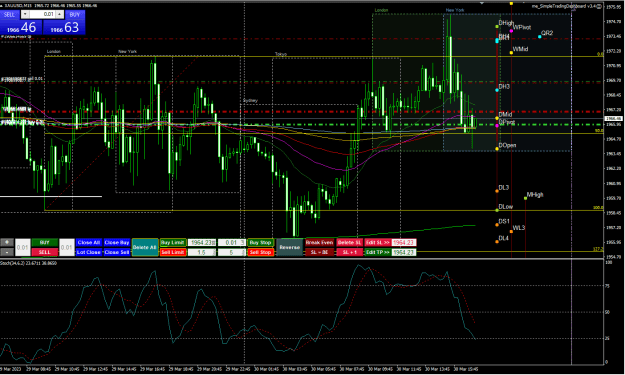
Task: Click the red SELL button in dashboard
Action: (45, 252)
